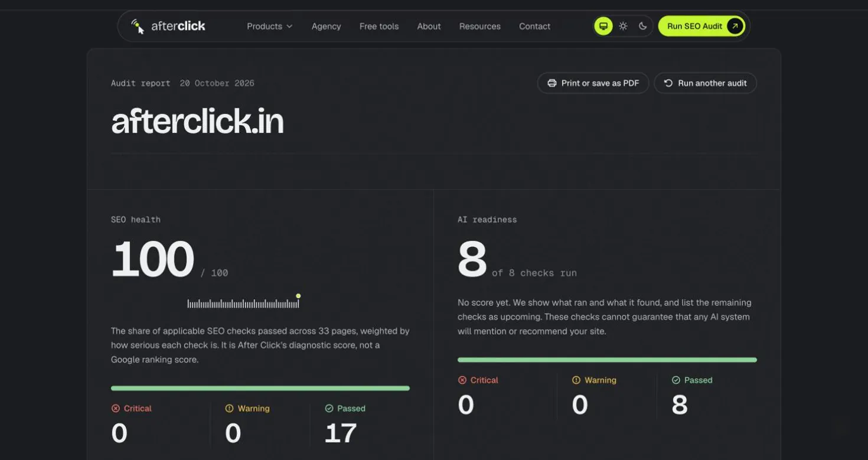Image resolution: width=868 pixels, height=460 pixels.
Task: Click the '/ 100' score denominator
Action: 214,273
